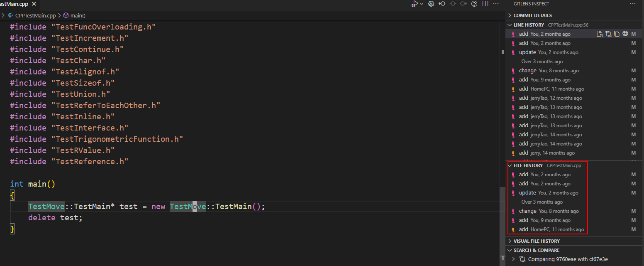Viewport: 644px width, 266px height.
Task: Select the run and debug icon
Action: tap(415, 3)
